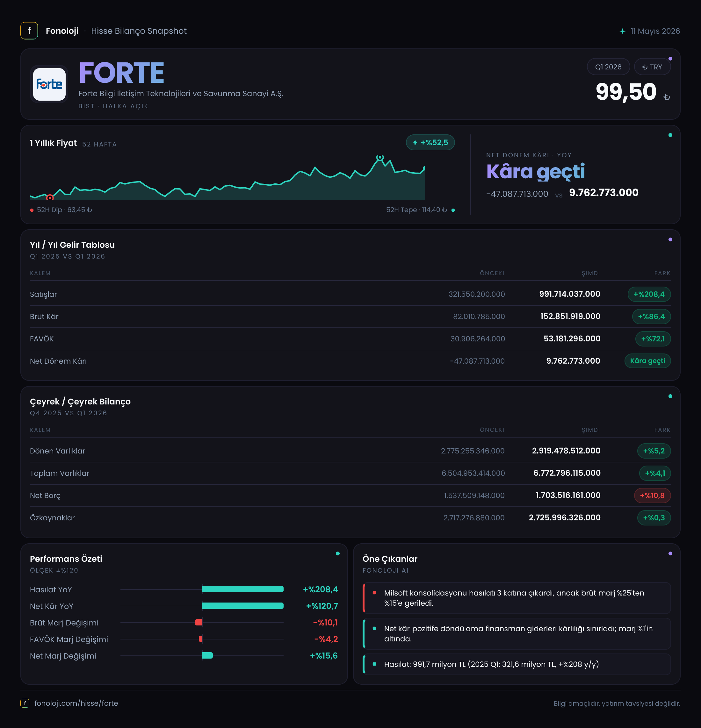Viewport: 701px width, 728px height.
Task: Click the Forte company logo thumbnail
Action: coord(49,84)
